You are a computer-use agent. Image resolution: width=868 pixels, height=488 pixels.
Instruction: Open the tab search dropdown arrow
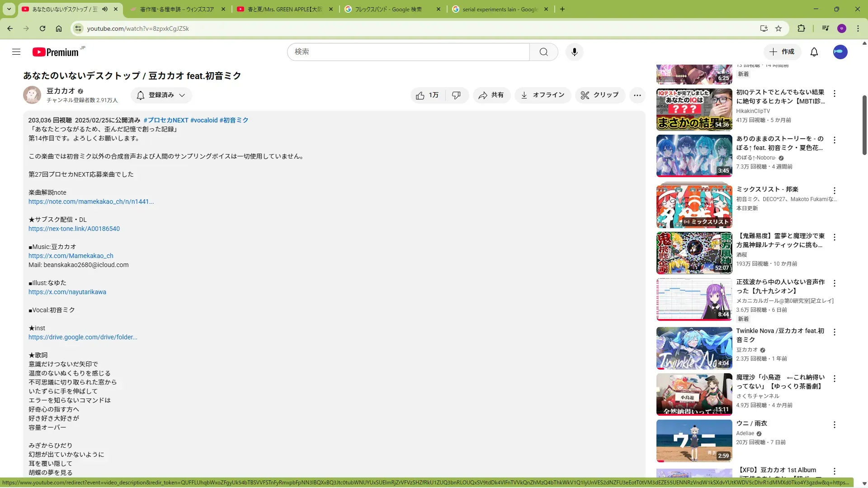click(x=9, y=9)
